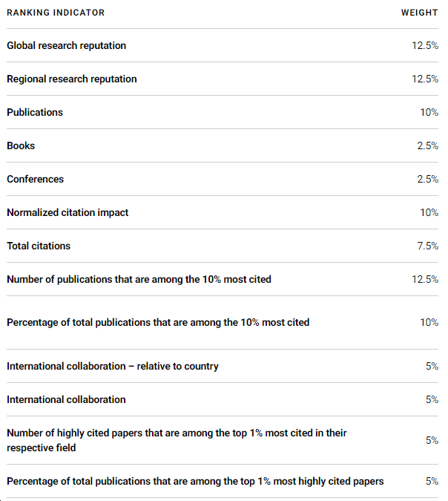Select the Normalized citation impact label
The image size is (448, 501).
67,212
